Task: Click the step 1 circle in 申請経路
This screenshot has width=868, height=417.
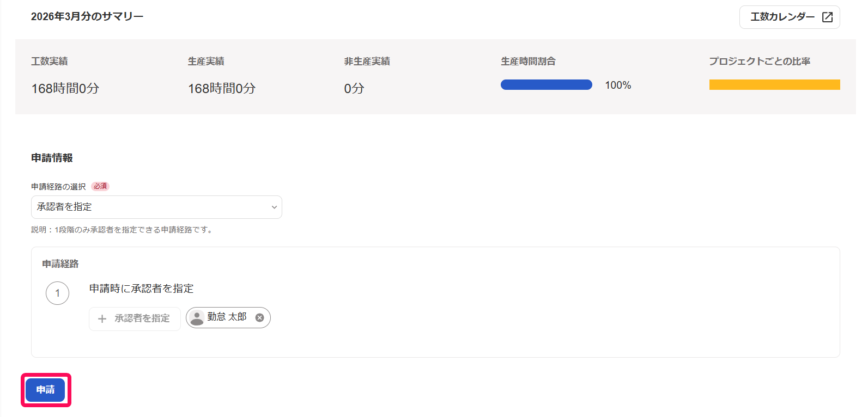Action: click(x=57, y=293)
